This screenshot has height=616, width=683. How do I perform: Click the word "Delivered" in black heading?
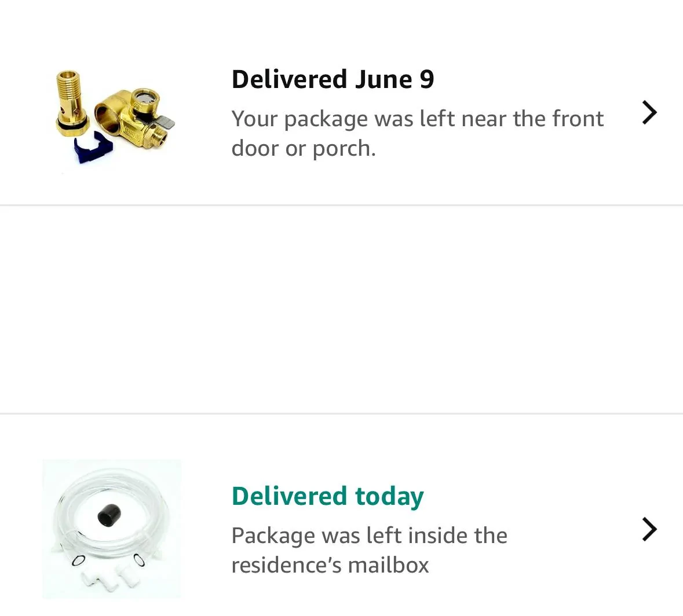[x=289, y=79]
